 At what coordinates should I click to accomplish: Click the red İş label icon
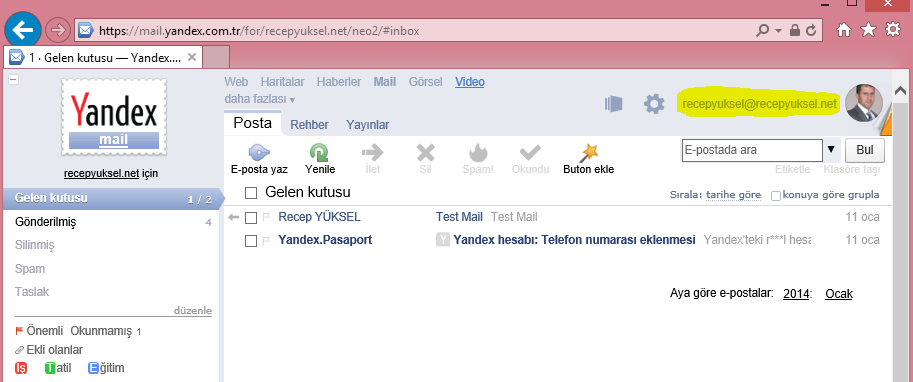pyautogui.click(x=21, y=368)
